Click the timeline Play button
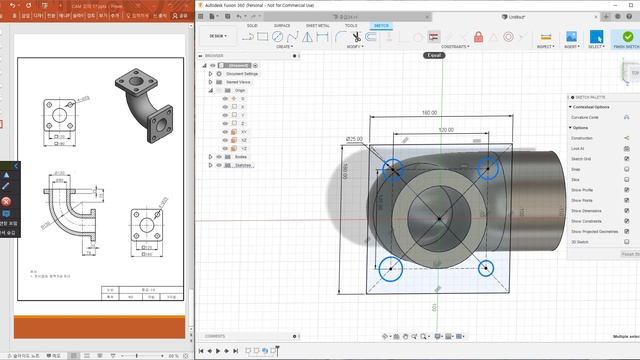The height and width of the screenshot is (360, 640). tap(218, 351)
